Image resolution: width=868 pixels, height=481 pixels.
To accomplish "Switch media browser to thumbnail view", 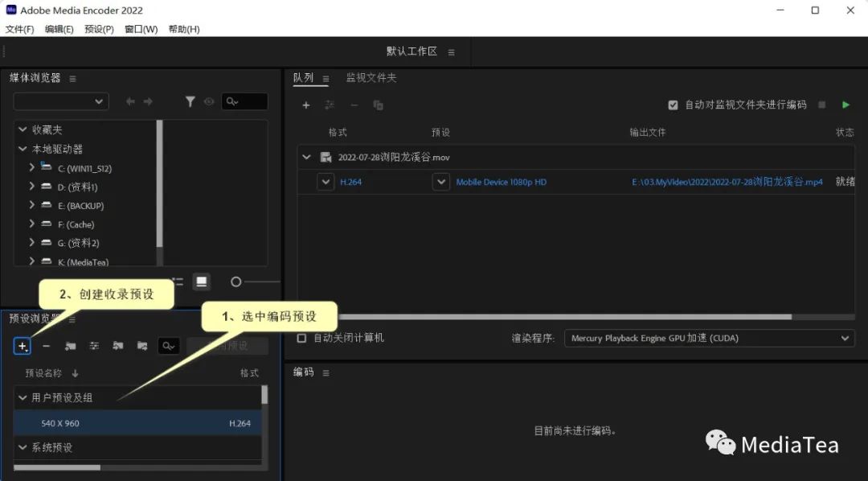I will pyautogui.click(x=202, y=282).
